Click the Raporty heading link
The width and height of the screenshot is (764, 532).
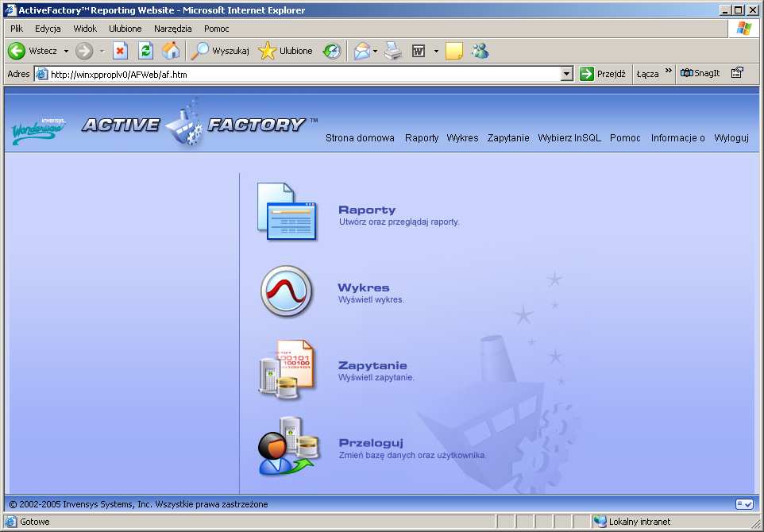(367, 210)
